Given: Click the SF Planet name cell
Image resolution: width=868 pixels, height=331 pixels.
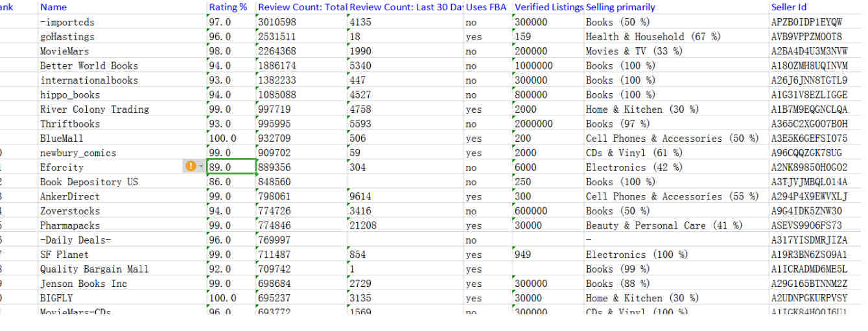Looking at the screenshot, I should point(64,255).
